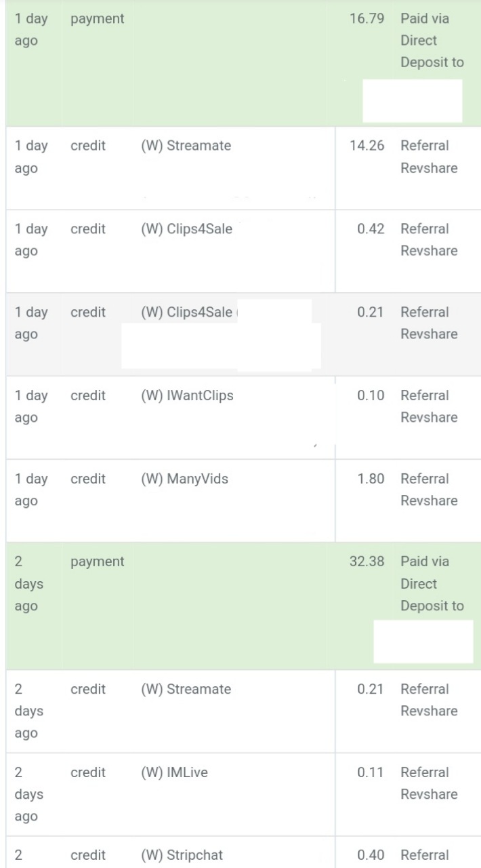Click the Clips4Sale entry with 0.21 credit

click(x=186, y=313)
